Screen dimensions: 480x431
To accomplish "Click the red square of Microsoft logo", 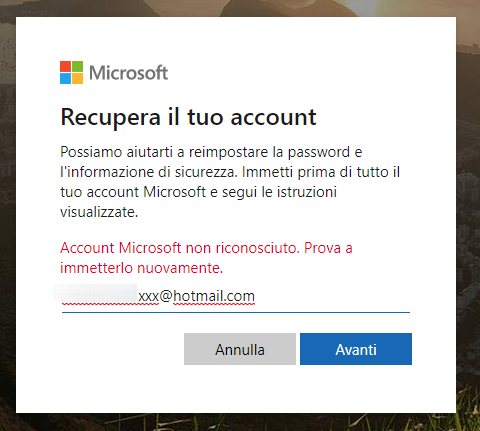I will 65,66.
